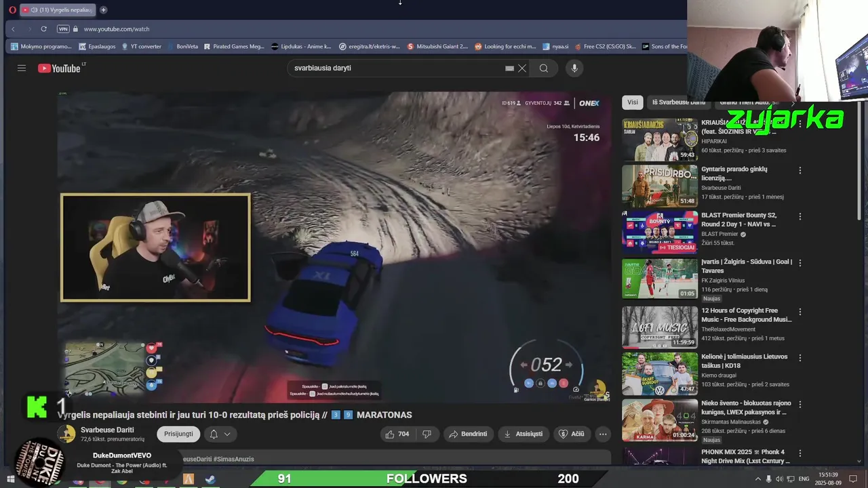Image resolution: width=868 pixels, height=488 pixels.
Task: Reload the page in Opera
Action: coord(43,28)
